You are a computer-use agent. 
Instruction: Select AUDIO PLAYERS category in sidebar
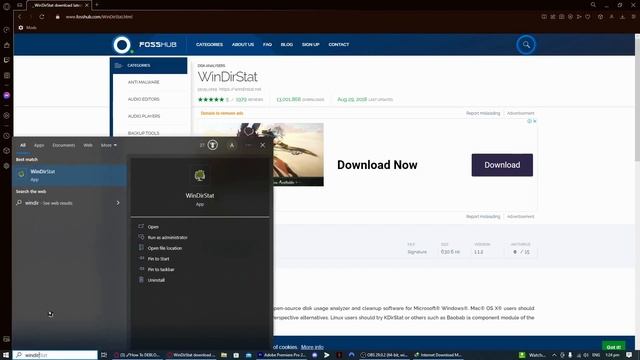click(x=144, y=116)
